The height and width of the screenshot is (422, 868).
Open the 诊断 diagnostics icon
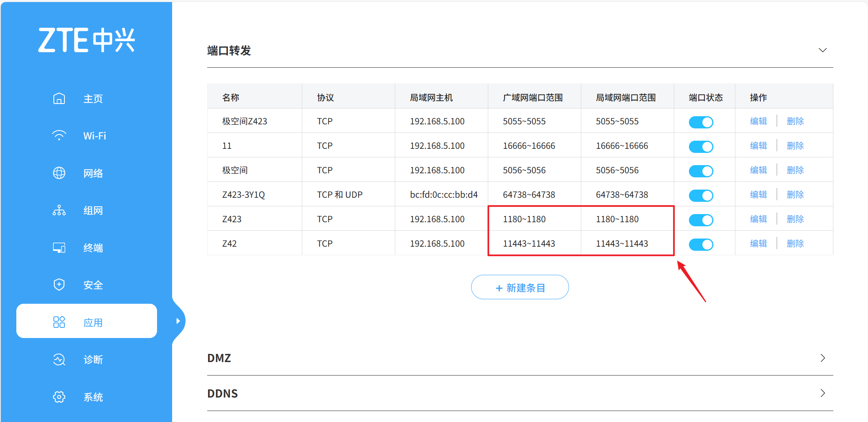[59, 359]
